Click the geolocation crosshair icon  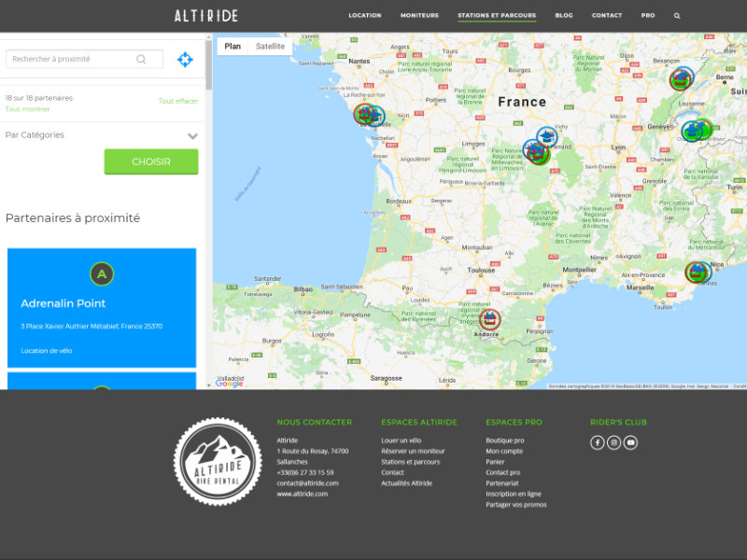[185, 60]
